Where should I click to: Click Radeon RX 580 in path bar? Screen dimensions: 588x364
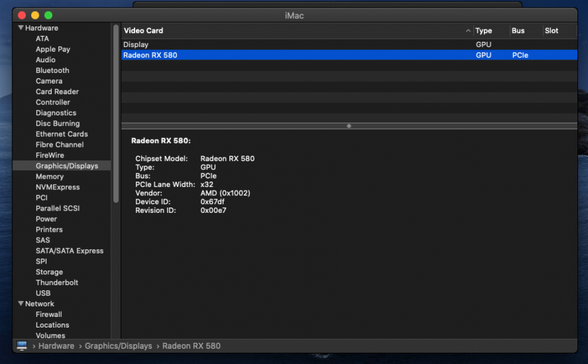click(191, 346)
